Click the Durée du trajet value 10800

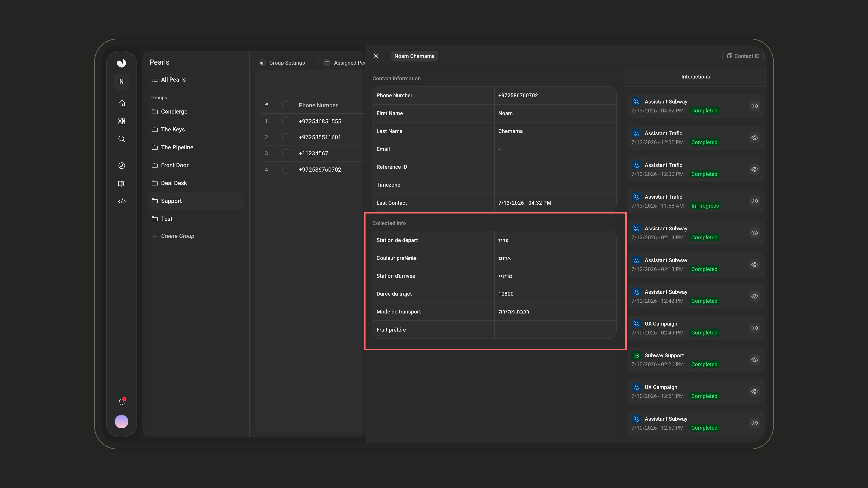(506, 294)
